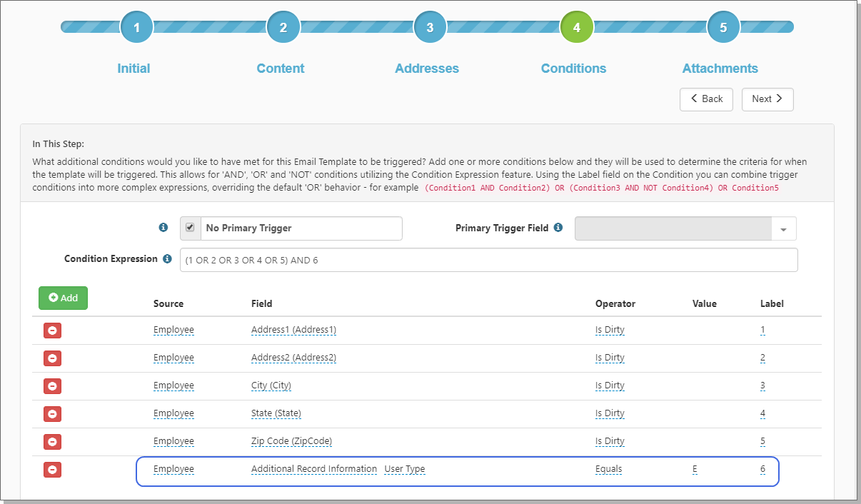The height and width of the screenshot is (504, 861).
Task: Show info icon for Condition Expression
Action: coord(167,259)
